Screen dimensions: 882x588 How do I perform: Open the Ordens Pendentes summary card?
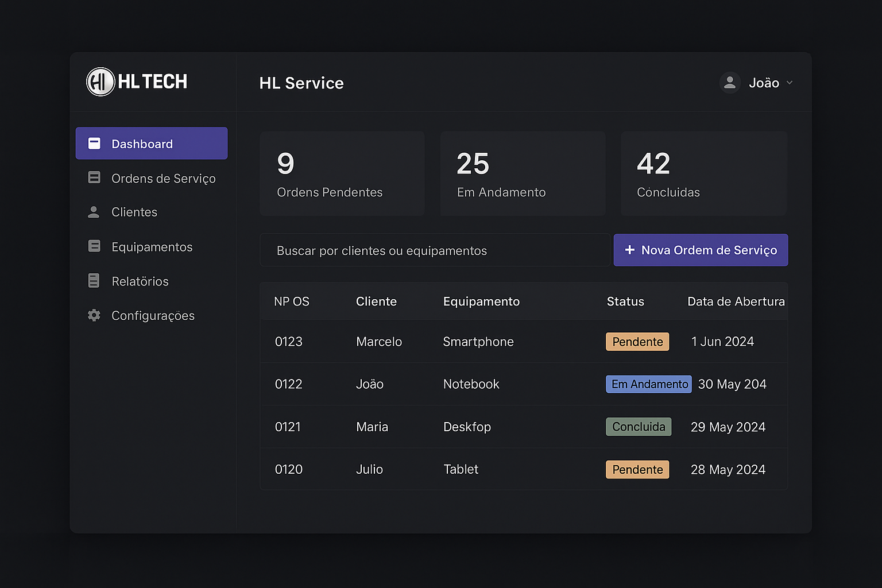(x=342, y=173)
